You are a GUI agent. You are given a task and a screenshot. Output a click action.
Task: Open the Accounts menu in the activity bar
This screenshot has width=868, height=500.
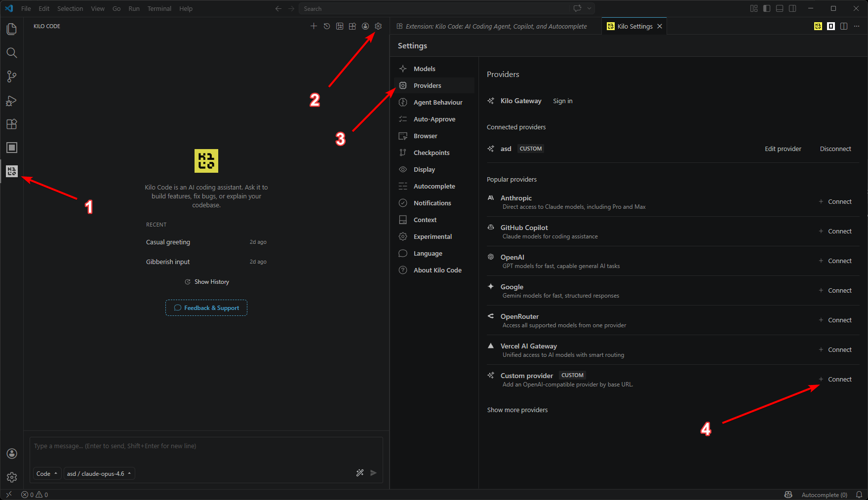tap(12, 454)
